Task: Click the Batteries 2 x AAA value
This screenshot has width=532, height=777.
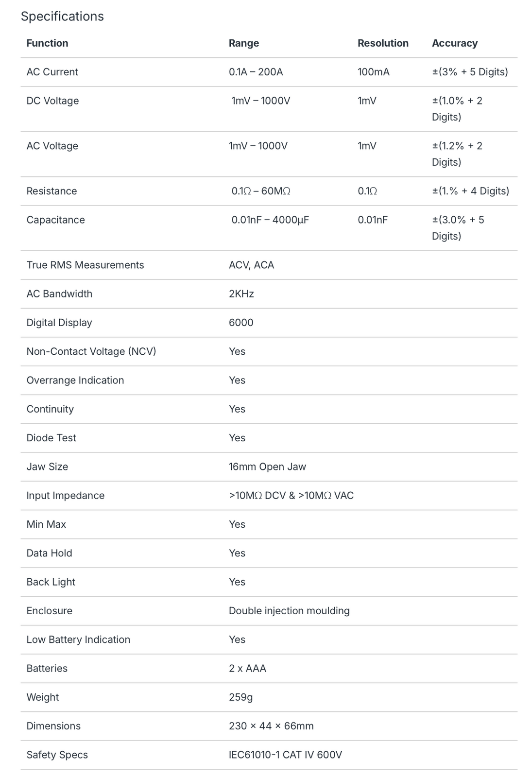Action: pos(247,668)
